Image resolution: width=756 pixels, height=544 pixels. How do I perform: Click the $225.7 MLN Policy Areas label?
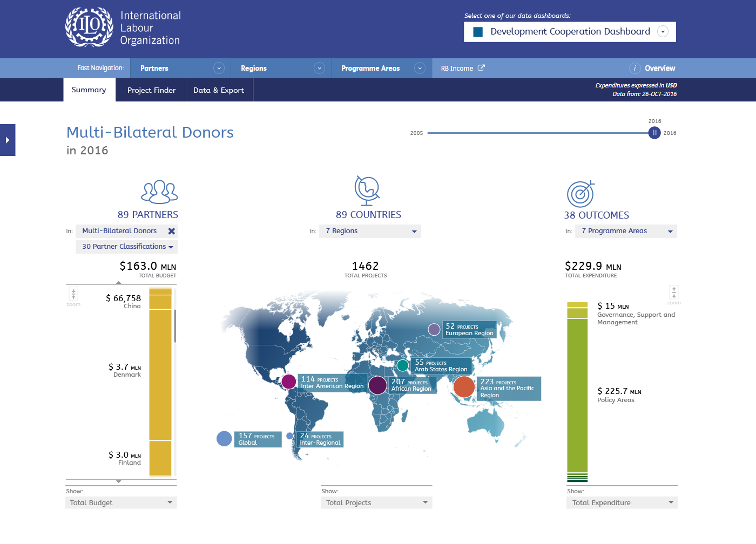tap(619, 395)
